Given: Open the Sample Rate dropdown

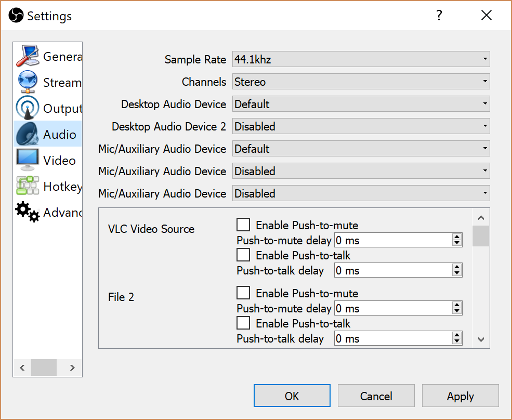Looking at the screenshot, I should point(361,60).
